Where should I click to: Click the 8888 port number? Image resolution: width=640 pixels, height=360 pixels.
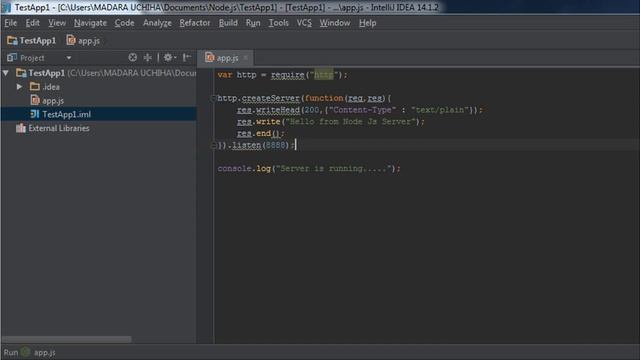[276, 145]
